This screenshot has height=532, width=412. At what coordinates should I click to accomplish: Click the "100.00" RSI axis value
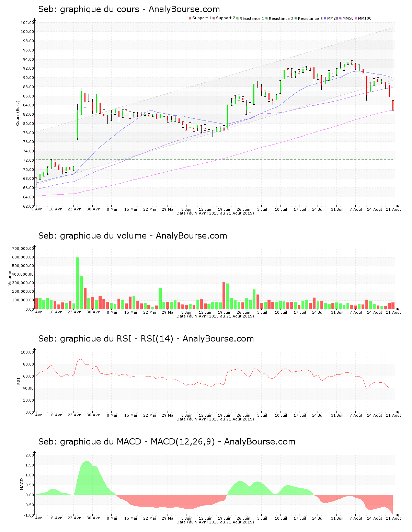coord(27,352)
